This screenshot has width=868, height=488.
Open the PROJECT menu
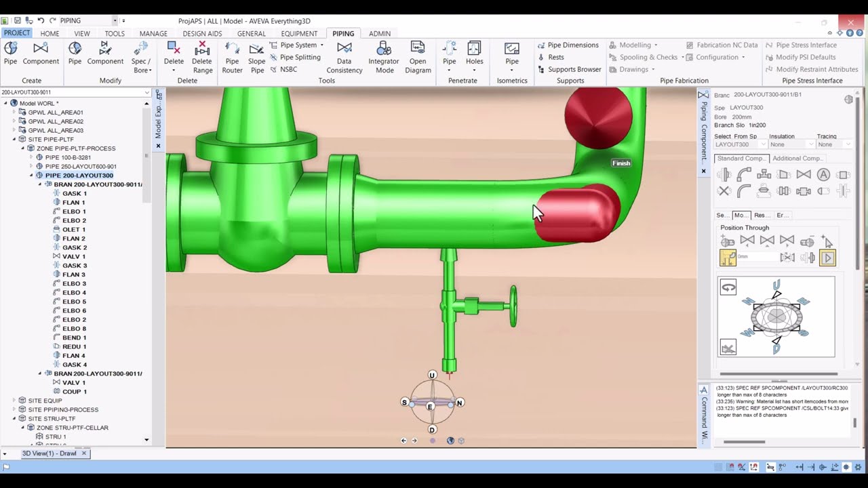pyautogui.click(x=17, y=33)
